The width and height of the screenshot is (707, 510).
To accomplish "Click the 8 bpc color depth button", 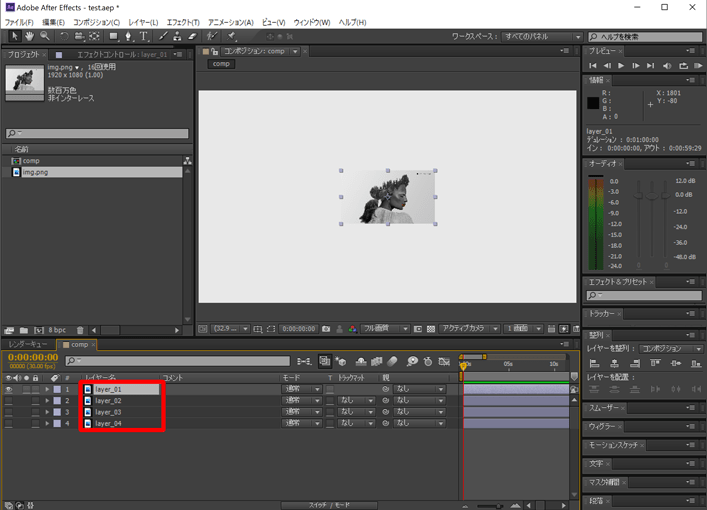I will [57, 330].
